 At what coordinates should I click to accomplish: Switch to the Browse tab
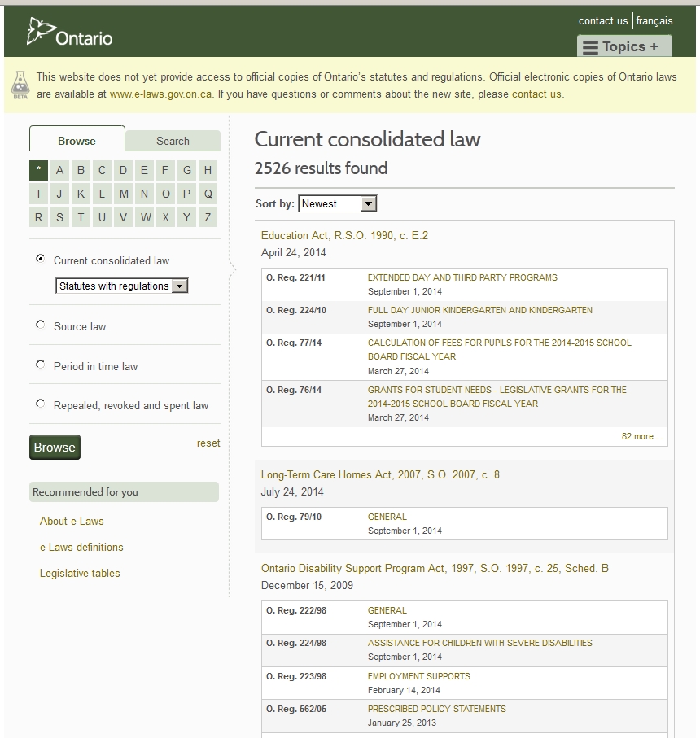coord(77,141)
